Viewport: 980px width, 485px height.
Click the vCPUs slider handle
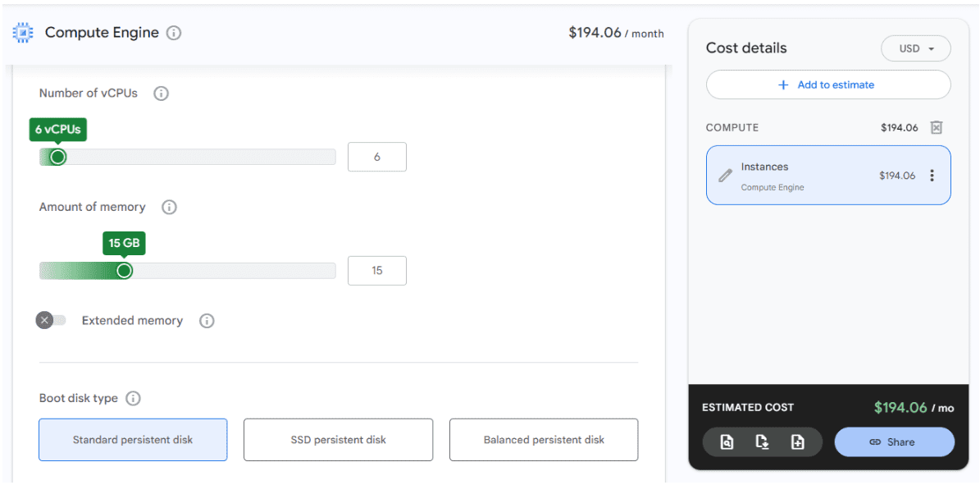click(x=57, y=157)
